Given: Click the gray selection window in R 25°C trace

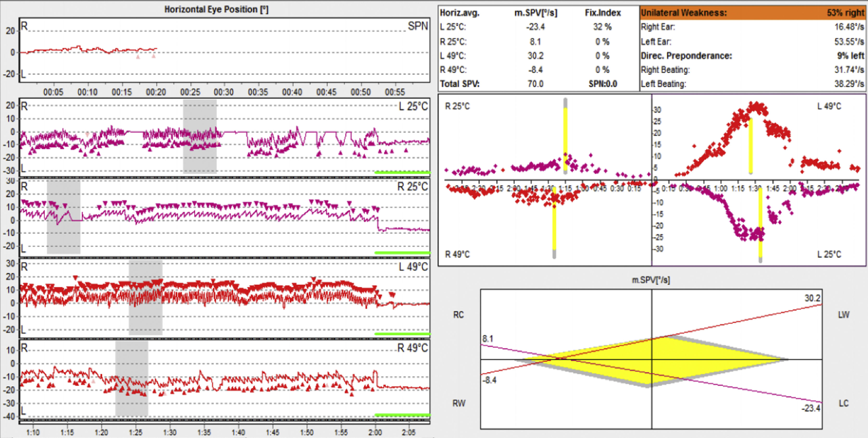Looking at the screenshot, I should pyautogui.click(x=63, y=236).
